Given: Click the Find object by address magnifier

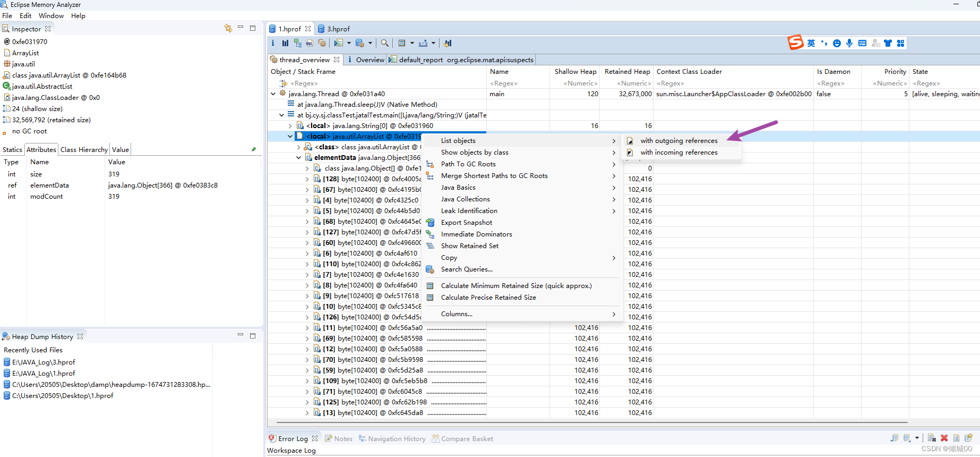Looking at the screenshot, I should coord(385,43).
